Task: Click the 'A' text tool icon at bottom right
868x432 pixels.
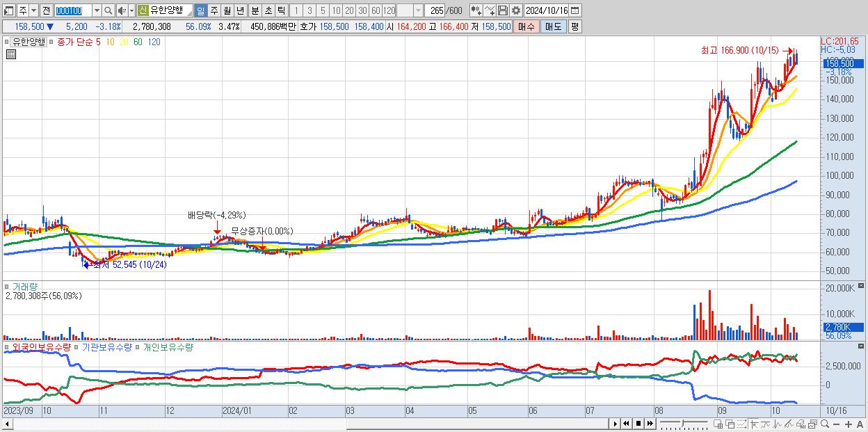Action: tap(860, 424)
